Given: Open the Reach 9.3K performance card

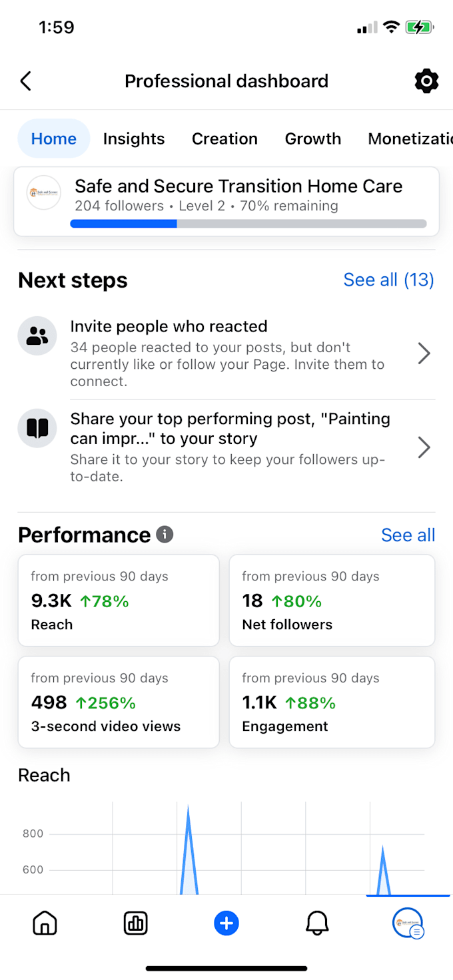Looking at the screenshot, I should click(119, 601).
